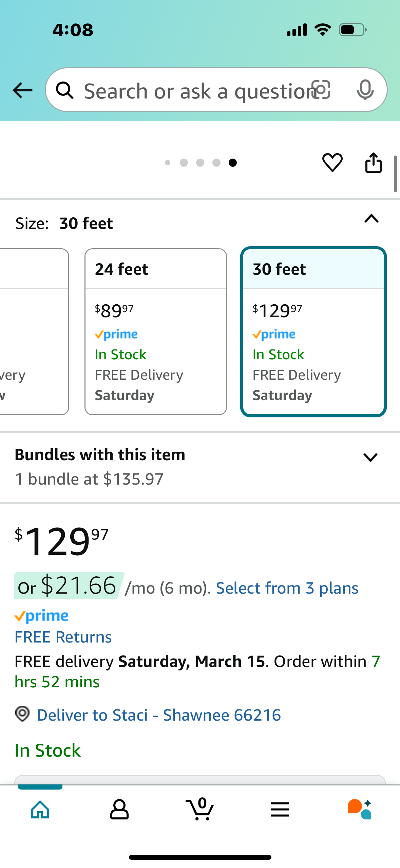
Task: Tap the back arrow icon
Action: [x=22, y=90]
